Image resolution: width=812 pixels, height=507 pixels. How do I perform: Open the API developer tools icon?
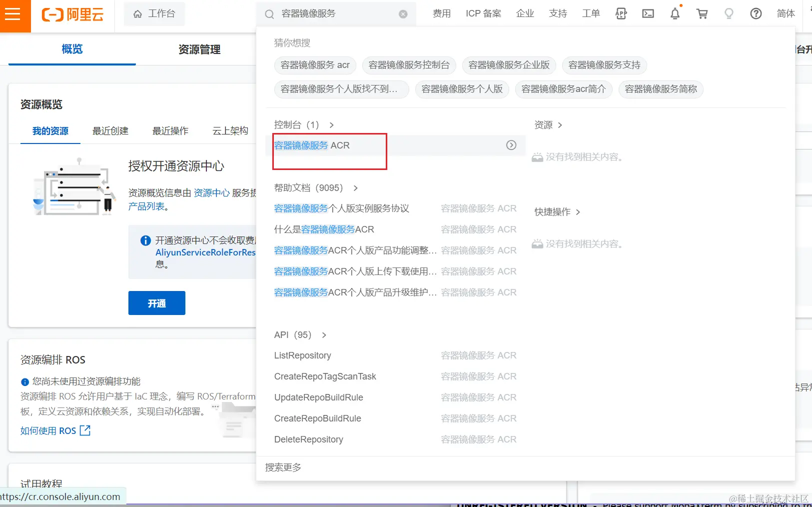coord(621,14)
